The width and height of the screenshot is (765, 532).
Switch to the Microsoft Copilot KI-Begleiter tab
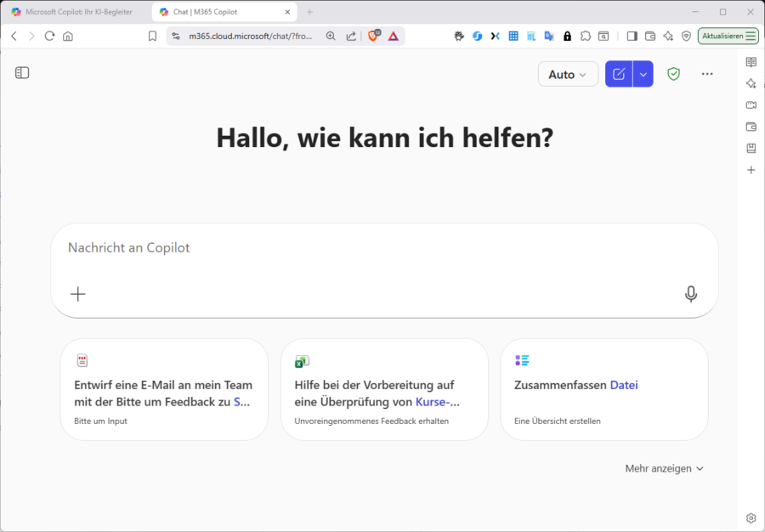pyautogui.click(x=75, y=12)
